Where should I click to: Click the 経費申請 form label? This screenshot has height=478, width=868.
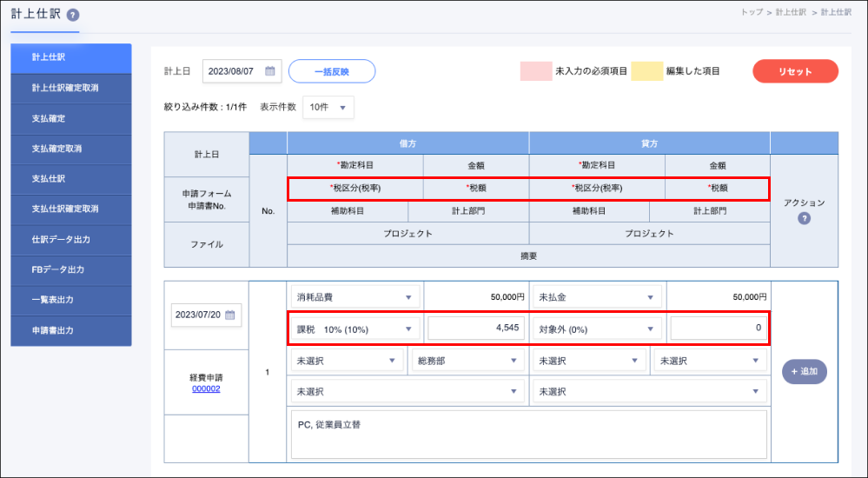click(x=206, y=378)
